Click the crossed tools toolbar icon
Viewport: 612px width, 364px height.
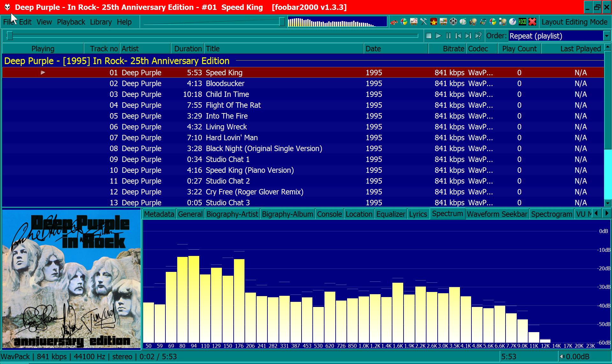[423, 22]
